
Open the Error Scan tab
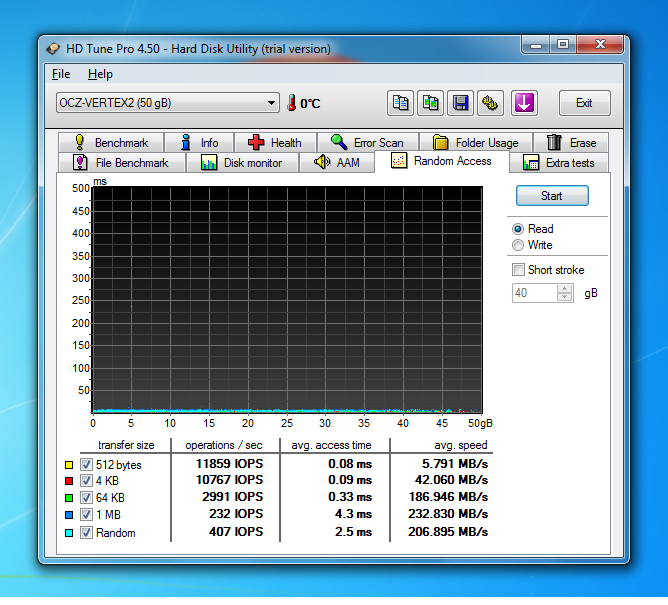pyautogui.click(x=367, y=143)
